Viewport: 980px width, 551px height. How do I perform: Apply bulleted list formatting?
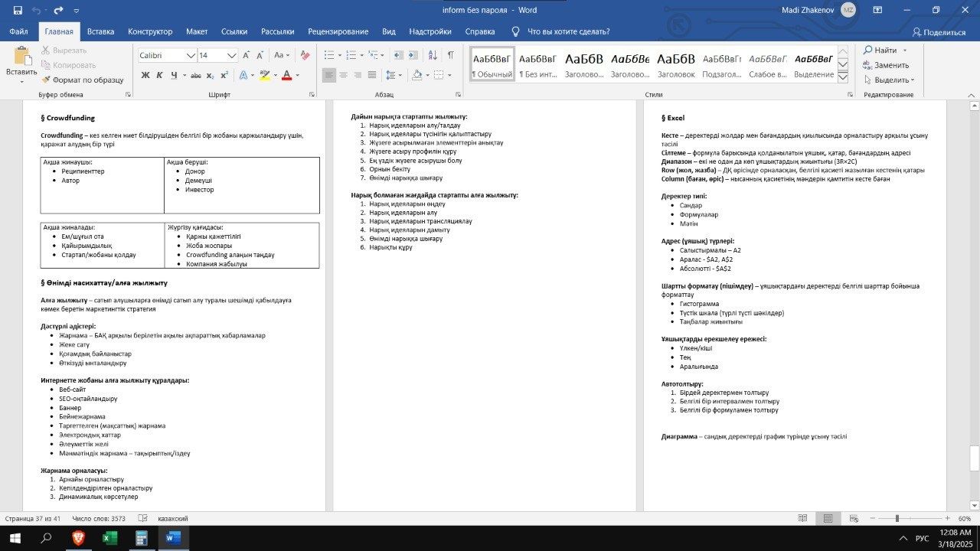pos(328,55)
